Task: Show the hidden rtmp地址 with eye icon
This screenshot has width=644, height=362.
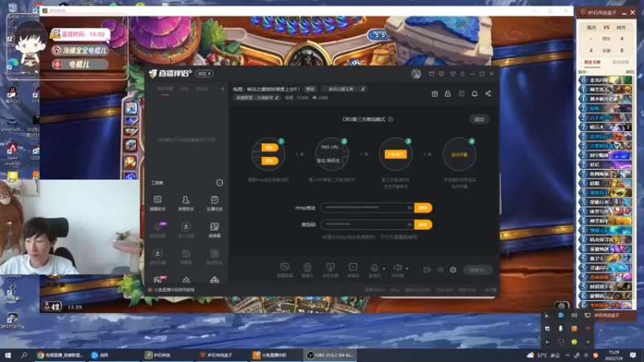Action: tap(410, 208)
